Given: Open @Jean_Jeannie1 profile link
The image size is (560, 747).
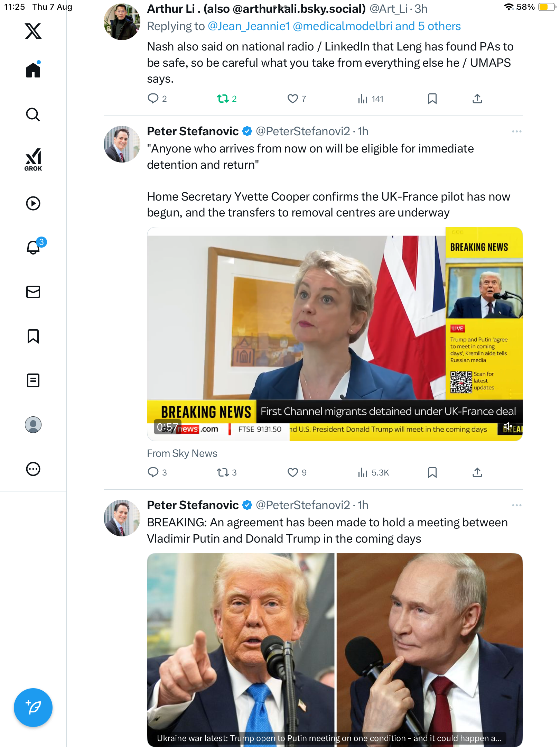Looking at the screenshot, I should [249, 26].
